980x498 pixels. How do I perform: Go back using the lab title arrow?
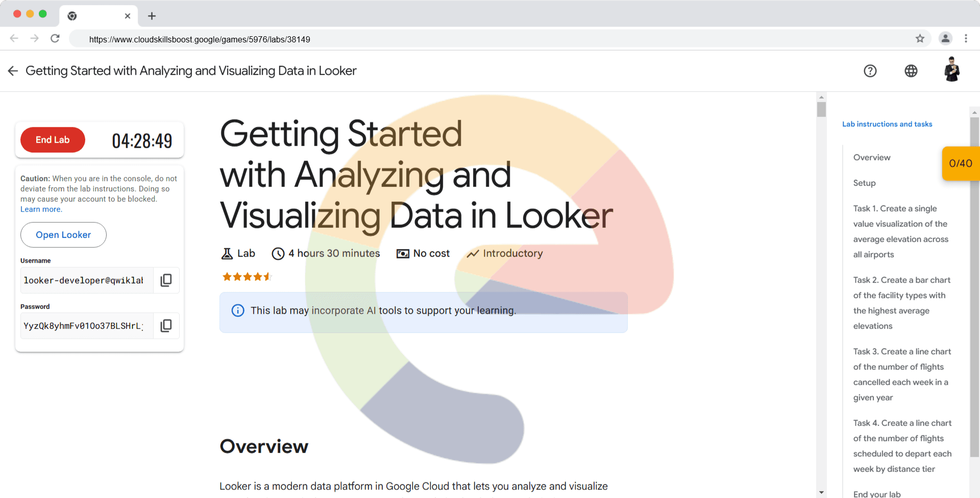click(13, 71)
